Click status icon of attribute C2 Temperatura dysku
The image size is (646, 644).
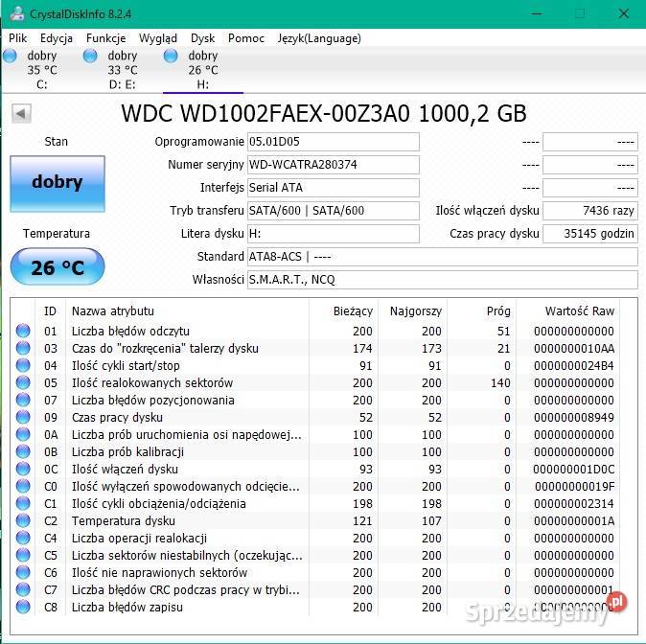point(23,520)
